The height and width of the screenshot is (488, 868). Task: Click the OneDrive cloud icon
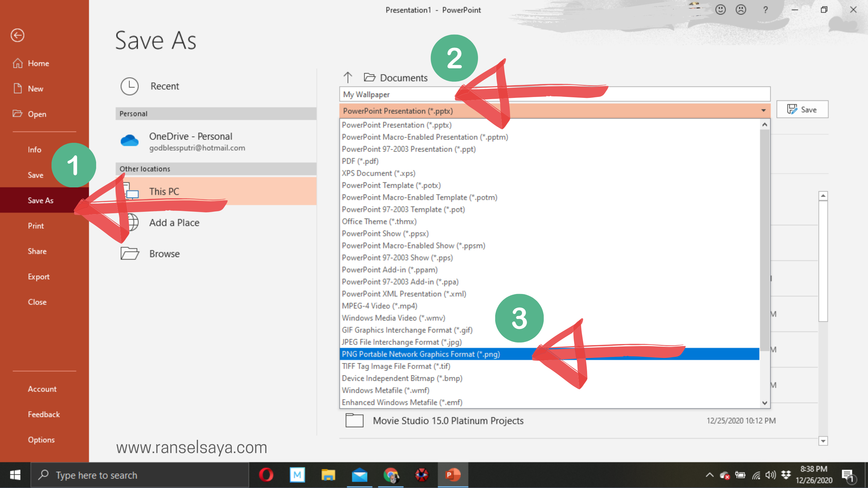(129, 140)
